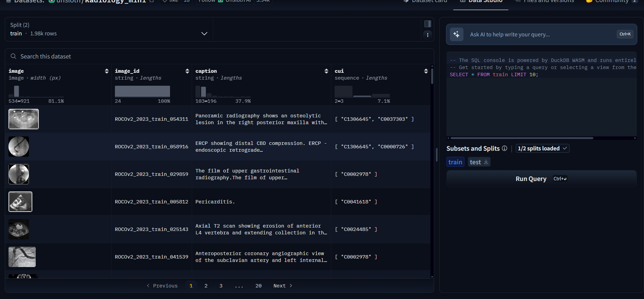Viewport: 644px width, 299px height.
Task: Click the AI sparkle icon in query box
Action: pyautogui.click(x=456, y=34)
